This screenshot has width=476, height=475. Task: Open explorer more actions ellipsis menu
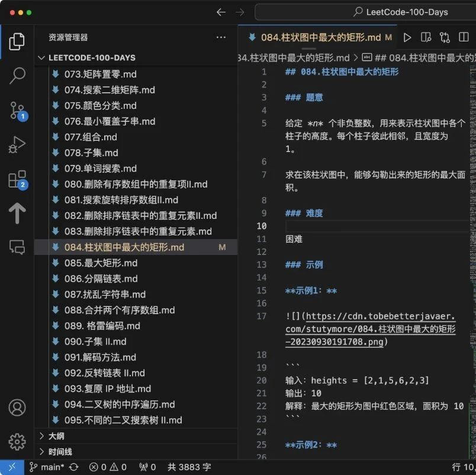[221, 37]
